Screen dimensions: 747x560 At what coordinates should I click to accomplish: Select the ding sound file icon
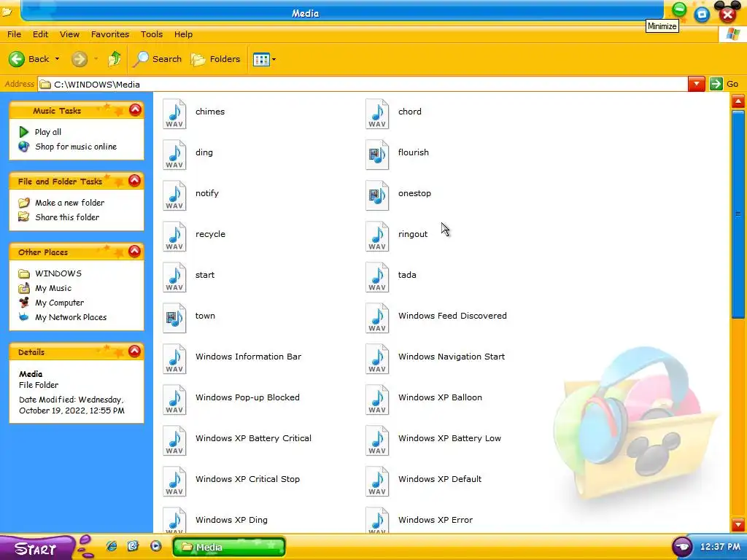click(174, 155)
